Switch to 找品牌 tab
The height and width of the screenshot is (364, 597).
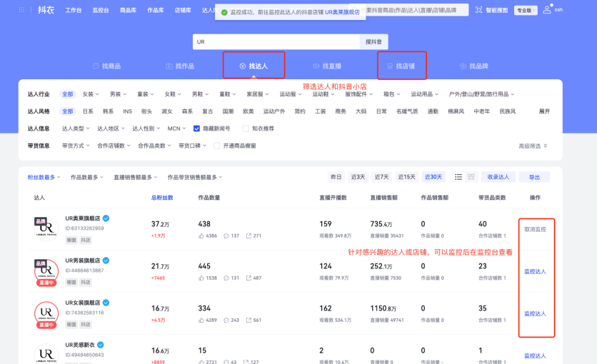[x=474, y=66]
